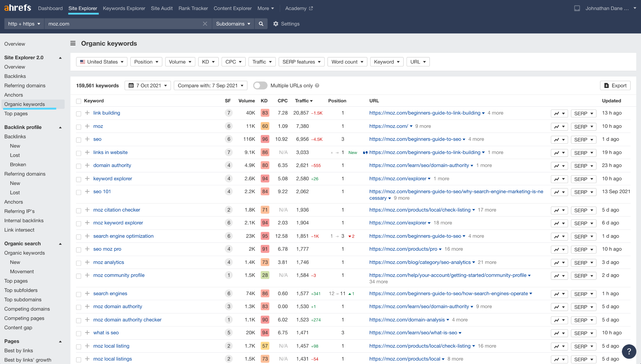The image size is (641, 364).
Task: Open the help question mark bubble
Action: tap(629, 351)
